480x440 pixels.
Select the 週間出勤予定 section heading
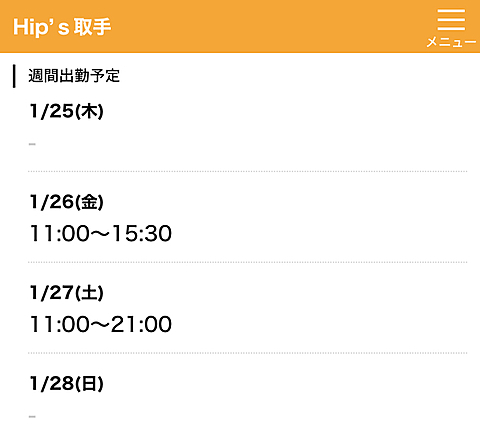point(74,76)
